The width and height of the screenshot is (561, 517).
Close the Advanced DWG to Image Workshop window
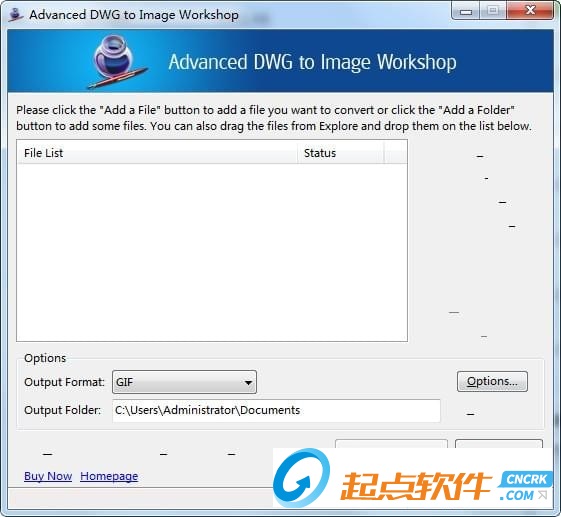click(530, 11)
